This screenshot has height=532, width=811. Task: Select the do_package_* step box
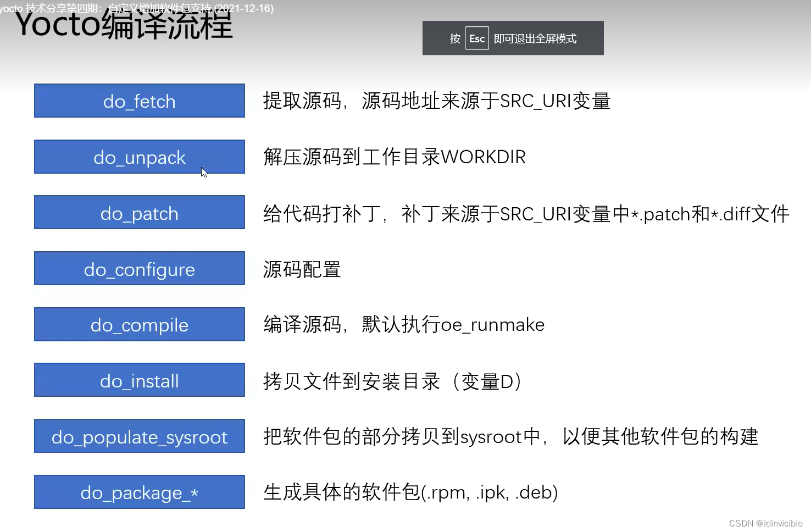(x=139, y=492)
